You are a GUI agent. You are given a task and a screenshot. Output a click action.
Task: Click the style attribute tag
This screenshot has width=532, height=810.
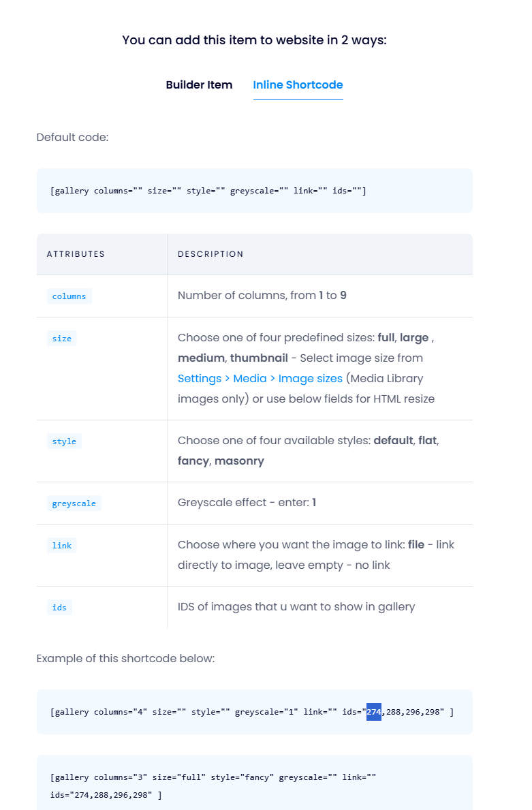click(64, 441)
